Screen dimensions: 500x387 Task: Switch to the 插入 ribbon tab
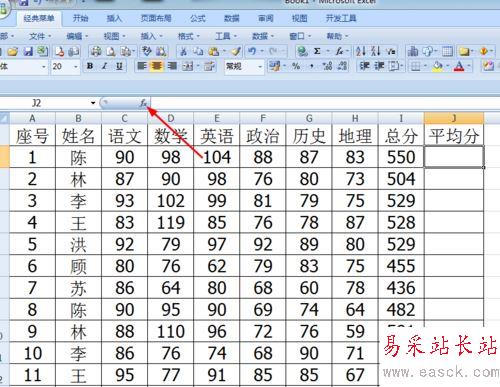click(114, 18)
